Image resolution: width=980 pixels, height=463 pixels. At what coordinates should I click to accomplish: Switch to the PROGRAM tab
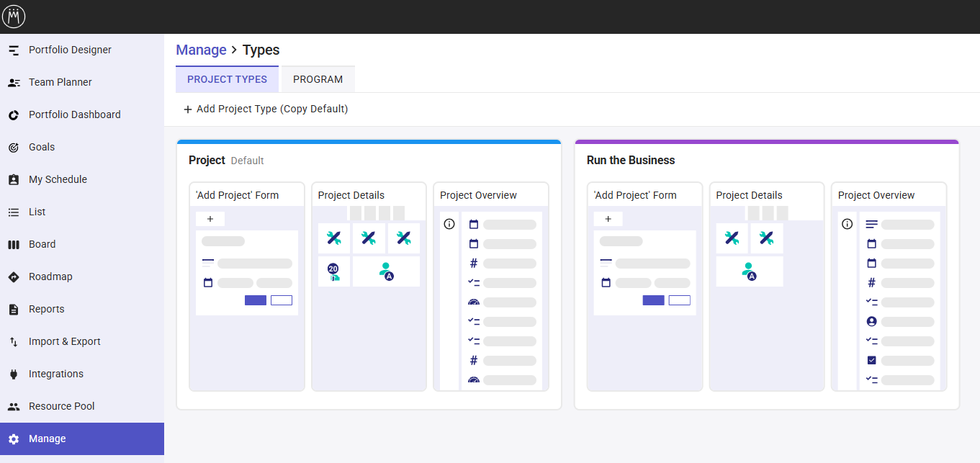pos(318,79)
